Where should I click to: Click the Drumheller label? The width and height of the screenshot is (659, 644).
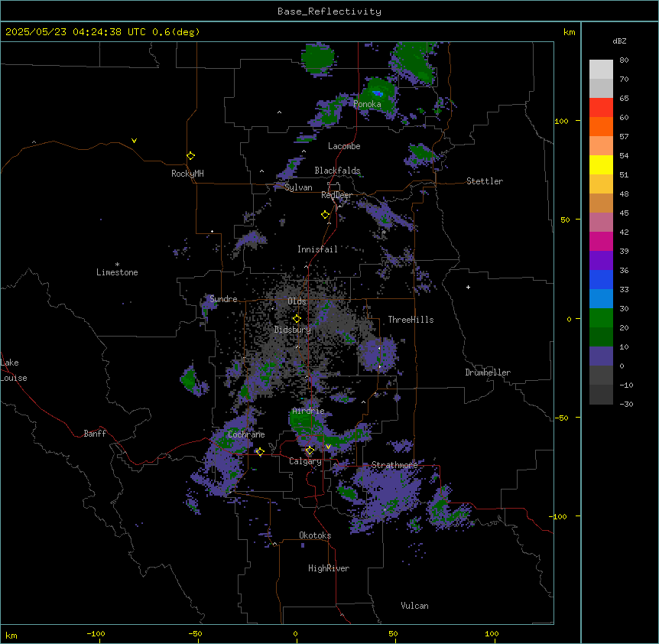tap(488, 372)
